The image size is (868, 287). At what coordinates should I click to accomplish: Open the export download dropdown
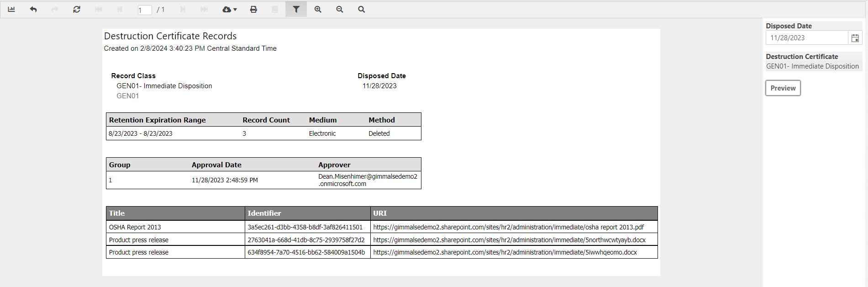click(x=229, y=9)
